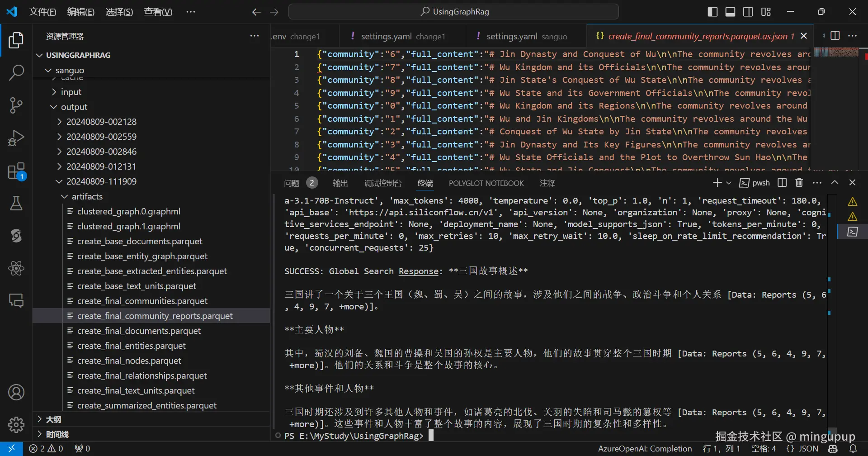Switch to 输出 panel tab

[340, 183]
